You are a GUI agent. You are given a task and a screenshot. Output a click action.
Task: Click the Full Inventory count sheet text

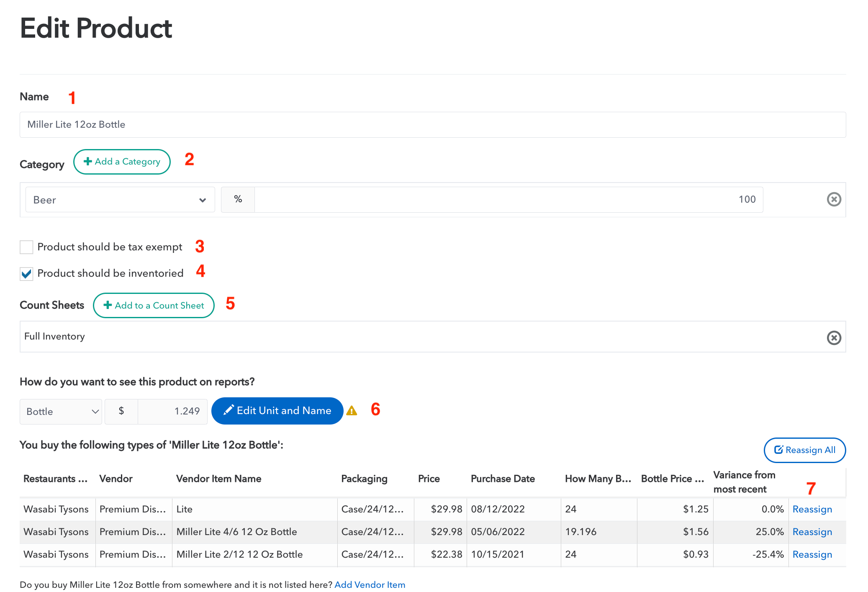54,336
